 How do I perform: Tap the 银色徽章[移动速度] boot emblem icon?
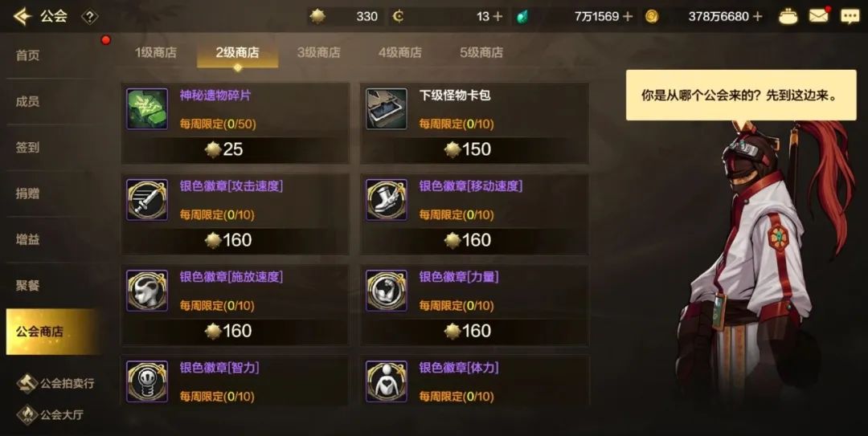(x=387, y=200)
